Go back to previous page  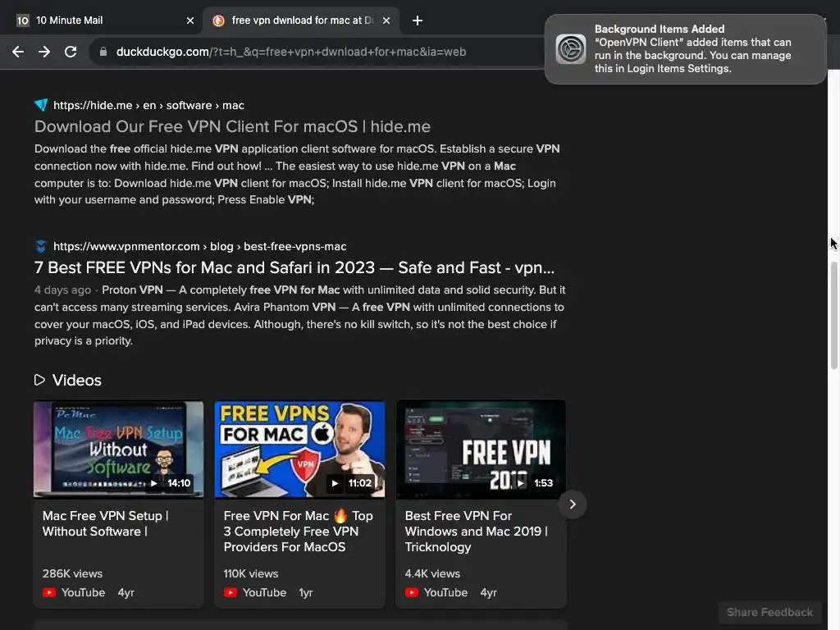[x=18, y=52]
